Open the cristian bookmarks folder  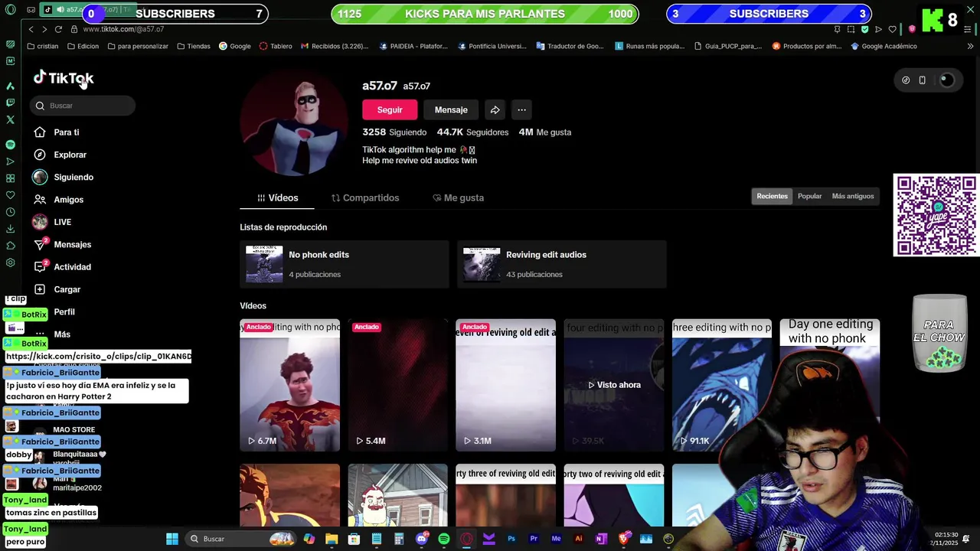(x=42, y=46)
